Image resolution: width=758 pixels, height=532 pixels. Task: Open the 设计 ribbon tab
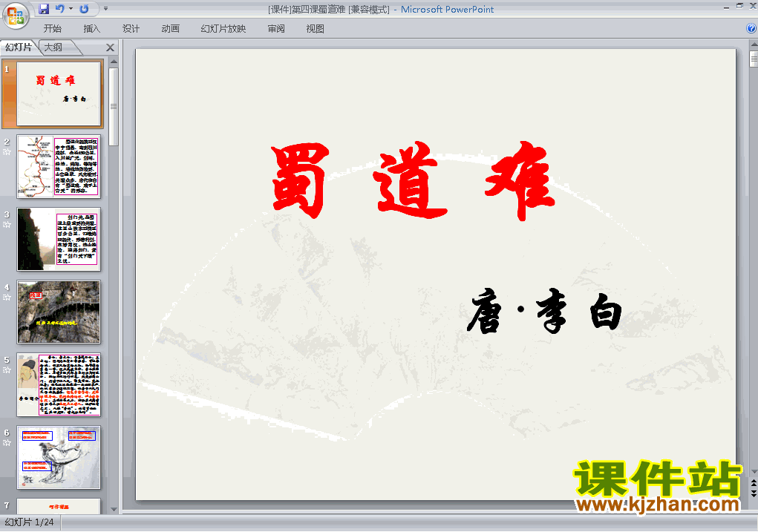coord(131,28)
